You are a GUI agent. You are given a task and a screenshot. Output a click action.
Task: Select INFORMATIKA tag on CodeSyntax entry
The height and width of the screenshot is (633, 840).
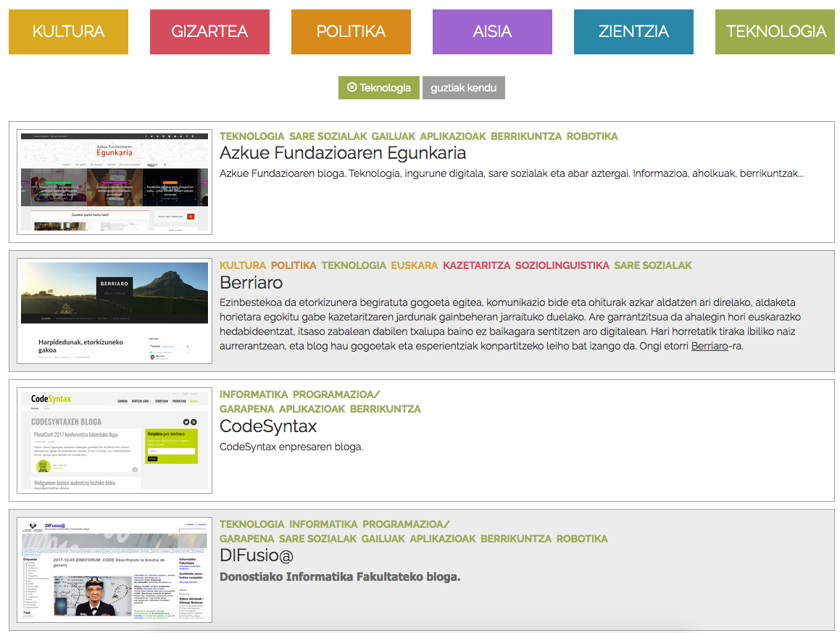pos(254,394)
